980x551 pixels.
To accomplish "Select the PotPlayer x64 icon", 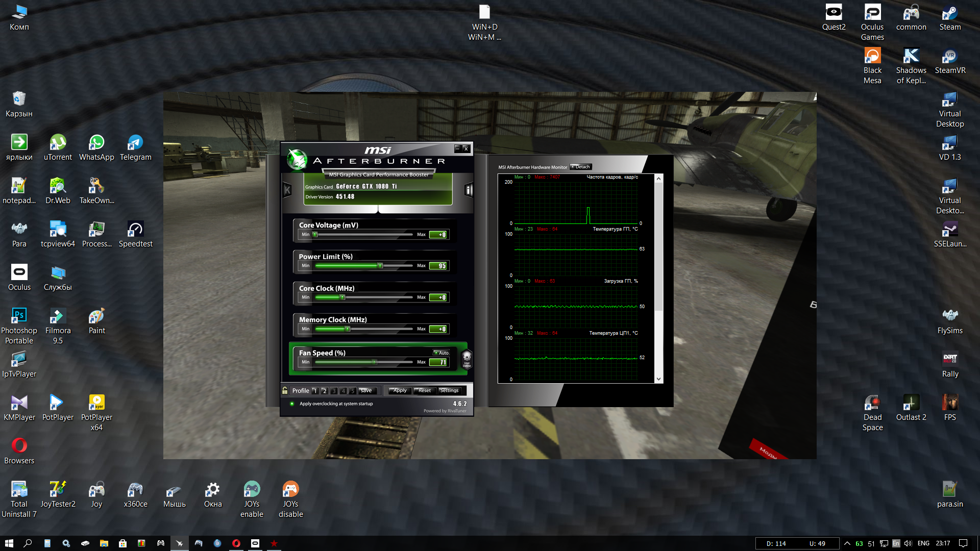I will [96, 413].
